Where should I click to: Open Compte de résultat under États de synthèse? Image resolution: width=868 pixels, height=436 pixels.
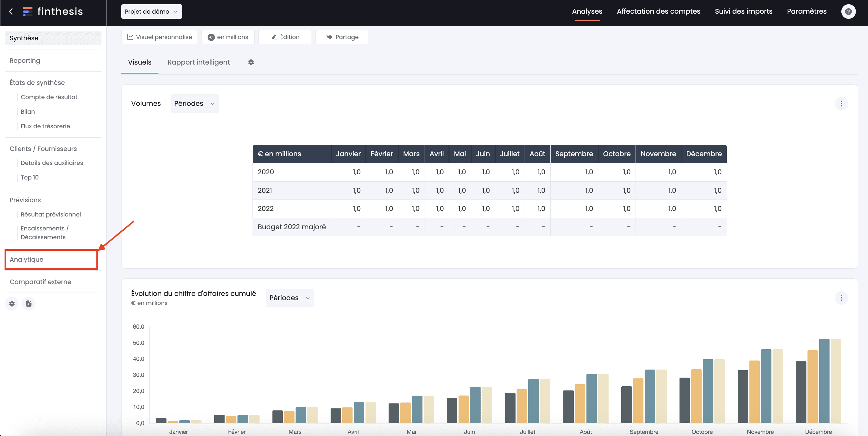48,97
